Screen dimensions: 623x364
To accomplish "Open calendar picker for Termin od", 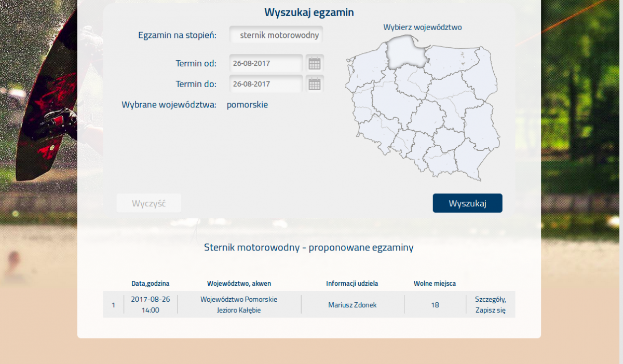I will (x=315, y=64).
